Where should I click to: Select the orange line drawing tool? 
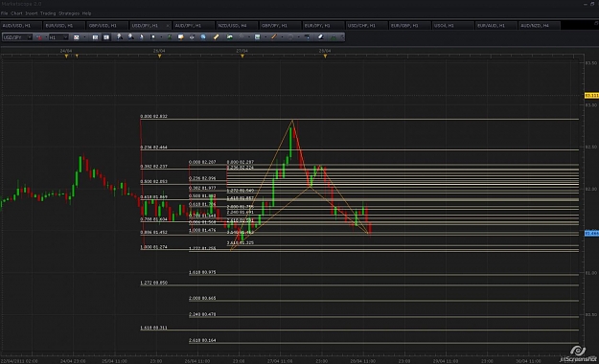pos(274,36)
